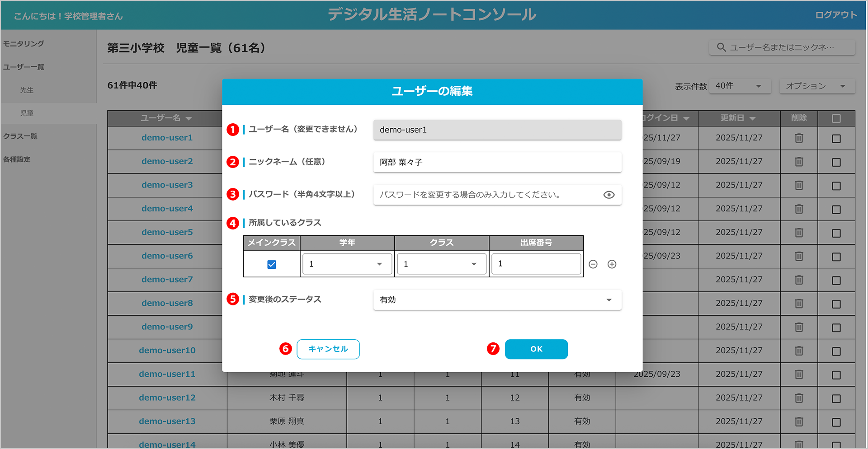Click the nickname input field

pos(497,162)
